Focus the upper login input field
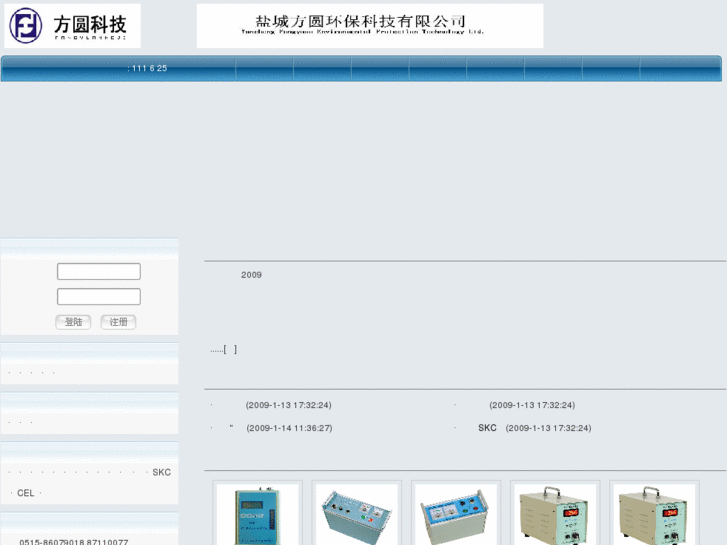 [x=99, y=271]
